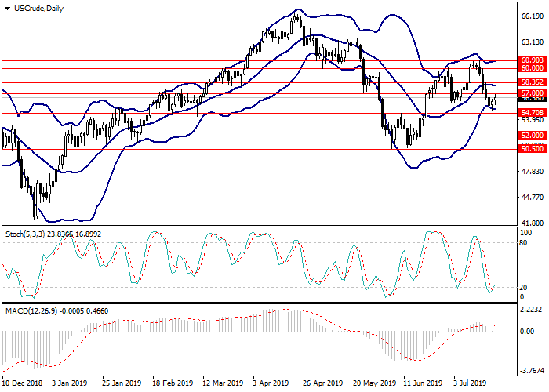The height and width of the screenshot is (392, 549).
Task: Click the 58.352 resistance level label
Action: [531, 82]
